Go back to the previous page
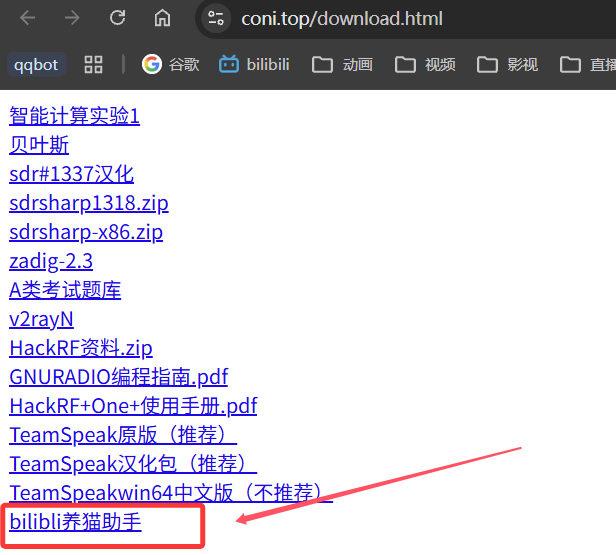 (28, 18)
